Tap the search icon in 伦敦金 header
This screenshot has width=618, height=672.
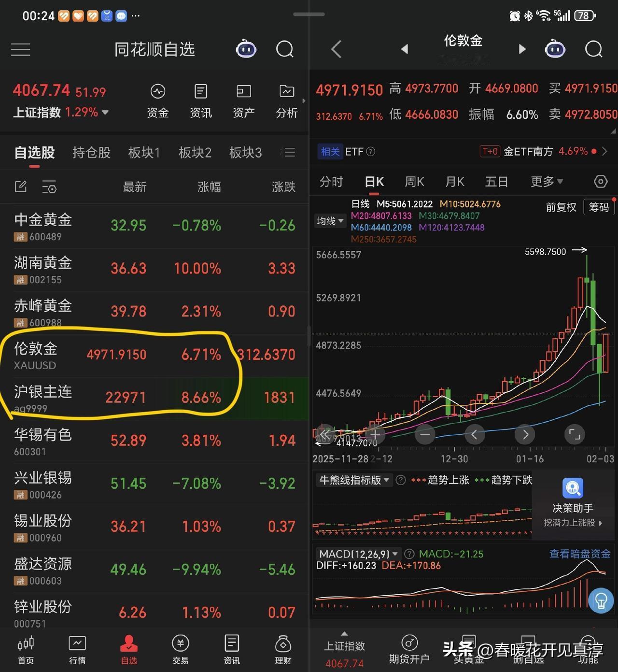(594, 49)
